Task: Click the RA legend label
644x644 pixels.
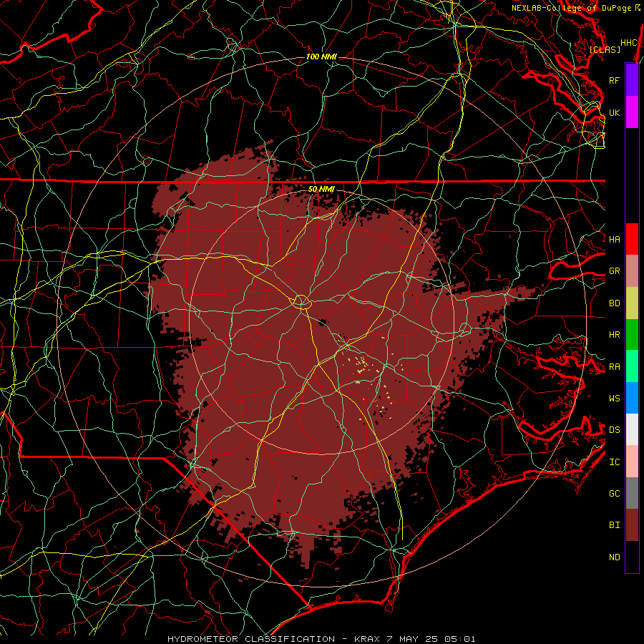Action: (615, 366)
